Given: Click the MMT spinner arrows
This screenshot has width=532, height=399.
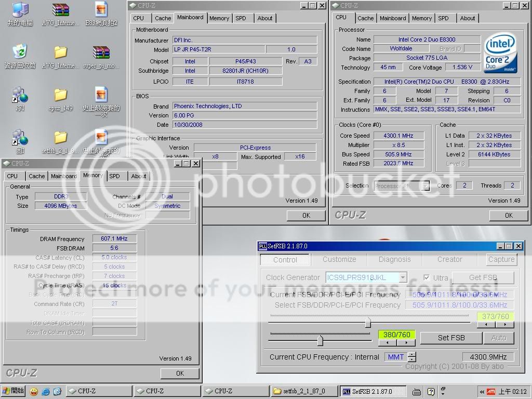Looking at the screenshot, I should point(412,357).
